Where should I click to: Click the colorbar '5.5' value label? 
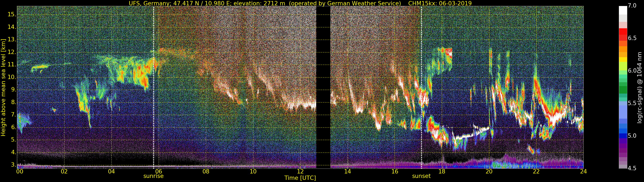(632, 103)
